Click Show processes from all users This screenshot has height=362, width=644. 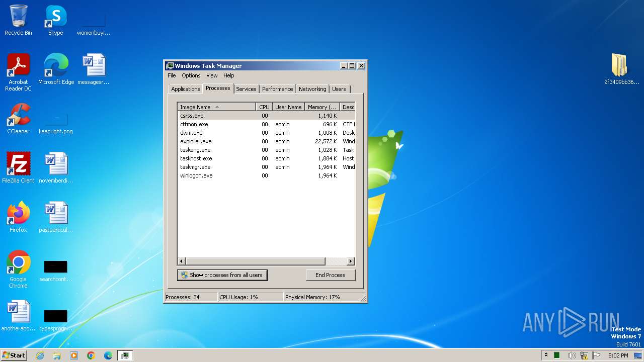[222, 275]
